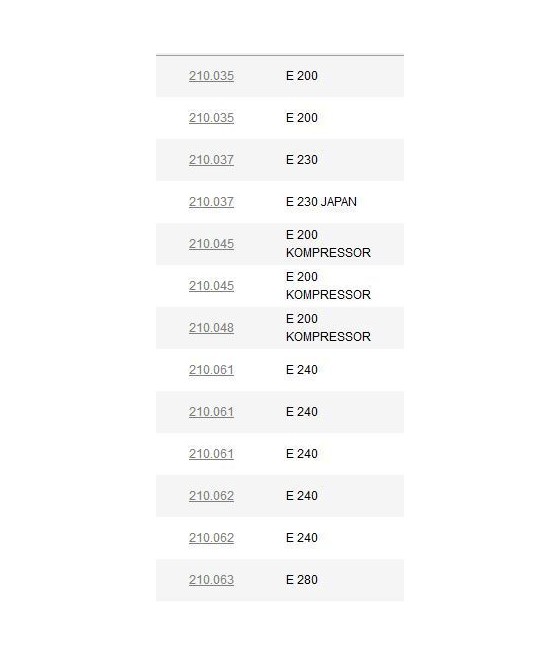Image resolution: width=560 pixels, height=655 pixels.
Task: Click E 200 text in the white 210.035 row
Action: tap(302, 118)
